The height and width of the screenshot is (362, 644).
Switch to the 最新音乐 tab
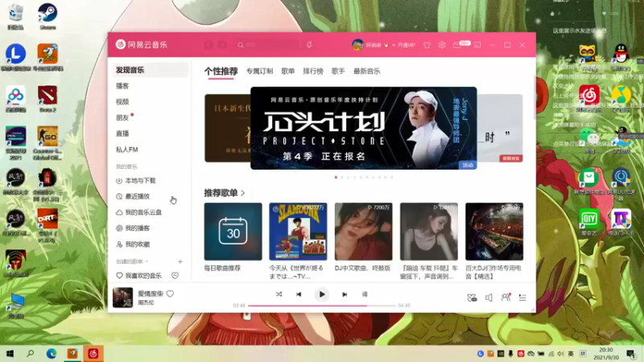(x=367, y=71)
